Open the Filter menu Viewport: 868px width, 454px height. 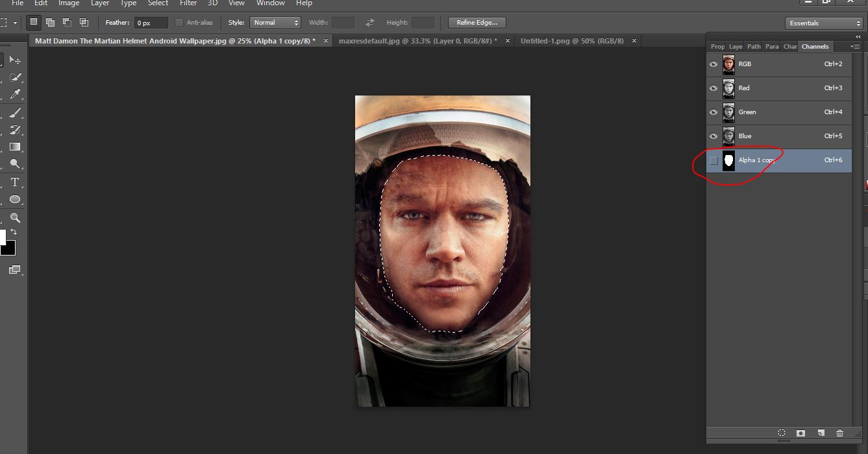[188, 3]
